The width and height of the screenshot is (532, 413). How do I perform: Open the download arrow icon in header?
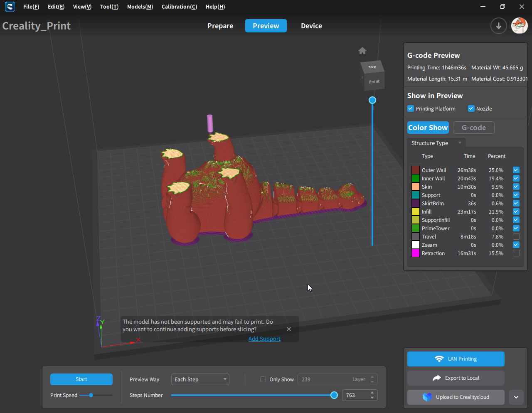498,26
